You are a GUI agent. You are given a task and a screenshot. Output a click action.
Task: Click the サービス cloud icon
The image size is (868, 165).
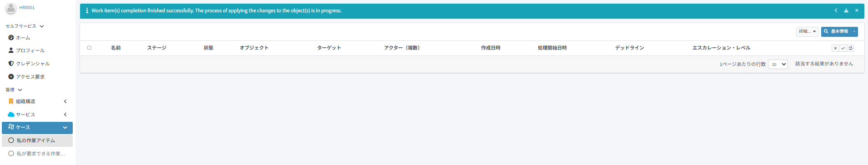[x=11, y=115]
